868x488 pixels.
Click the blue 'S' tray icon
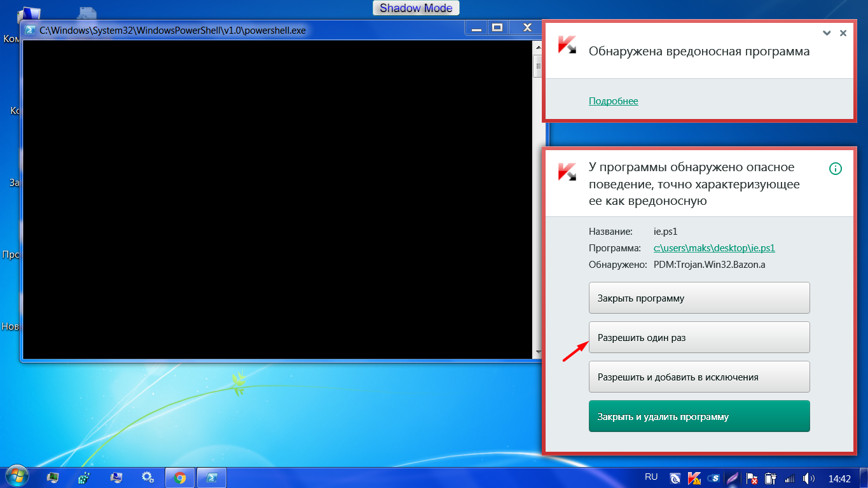pyautogui.click(x=714, y=478)
